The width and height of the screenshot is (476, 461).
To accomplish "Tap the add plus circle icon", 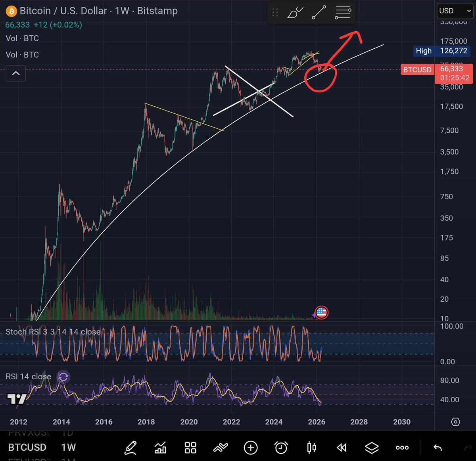I will [251, 448].
